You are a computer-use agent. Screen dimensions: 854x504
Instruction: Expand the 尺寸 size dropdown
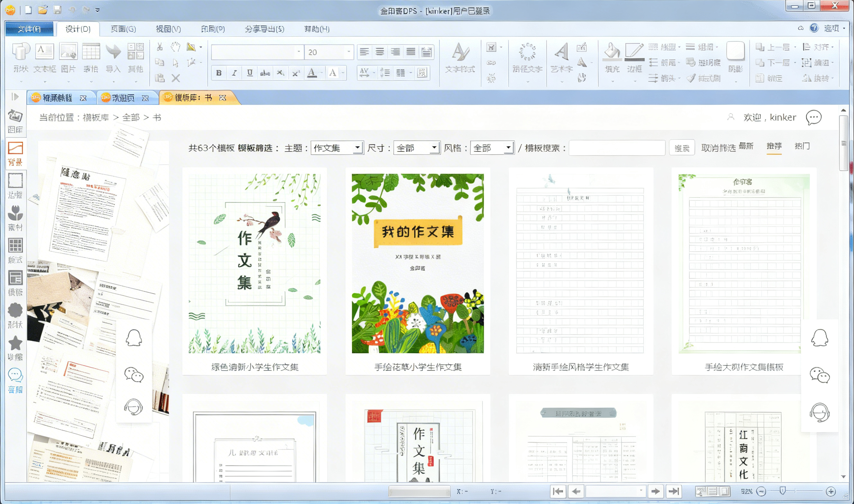click(417, 148)
